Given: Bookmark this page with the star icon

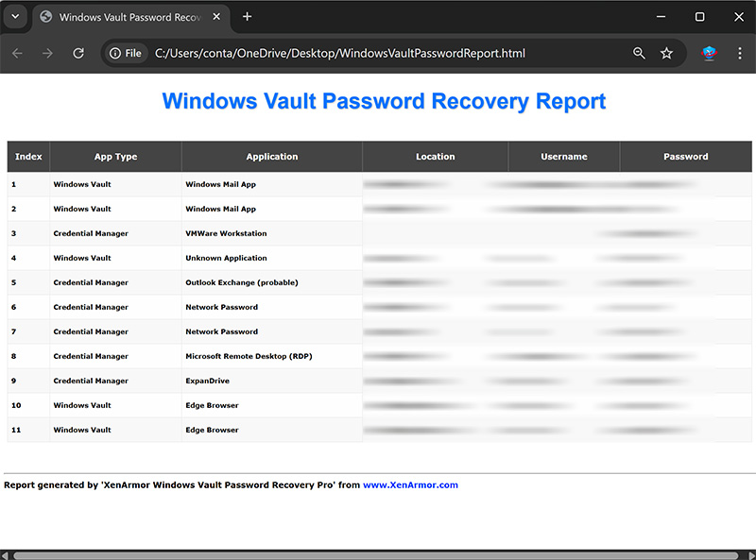Looking at the screenshot, I should pyautogui.click(x=667, y=54).
